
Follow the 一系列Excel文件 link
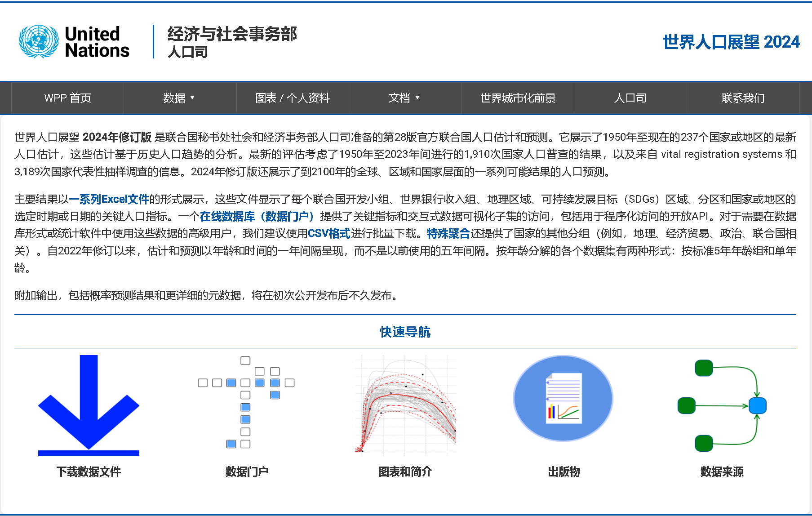[109, 199]
